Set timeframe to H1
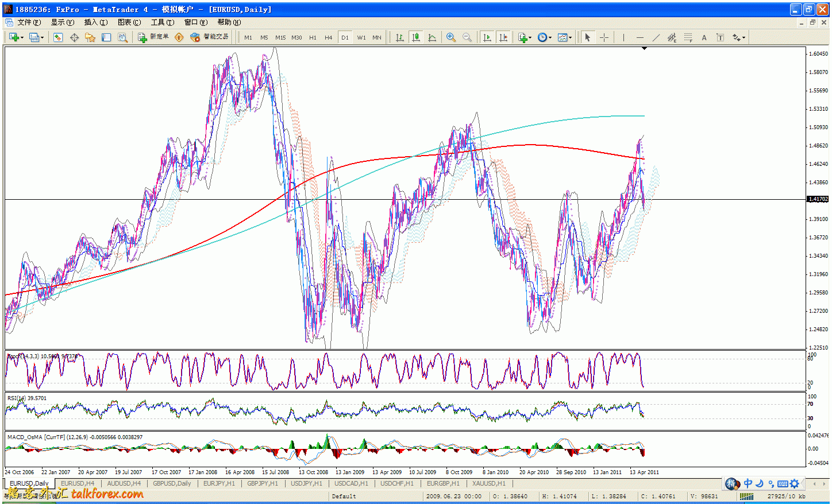 click(313, 37)
